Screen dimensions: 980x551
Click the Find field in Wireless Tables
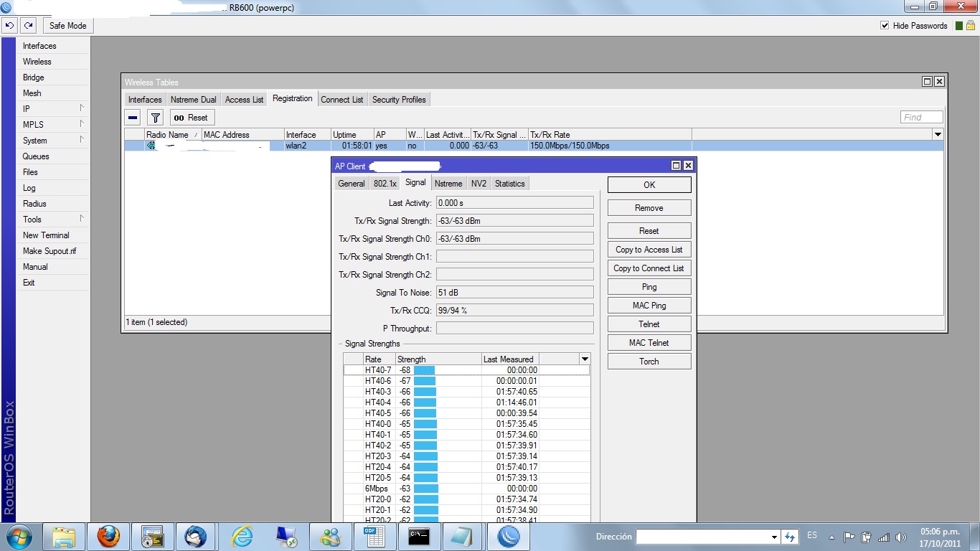coord(921,118)
